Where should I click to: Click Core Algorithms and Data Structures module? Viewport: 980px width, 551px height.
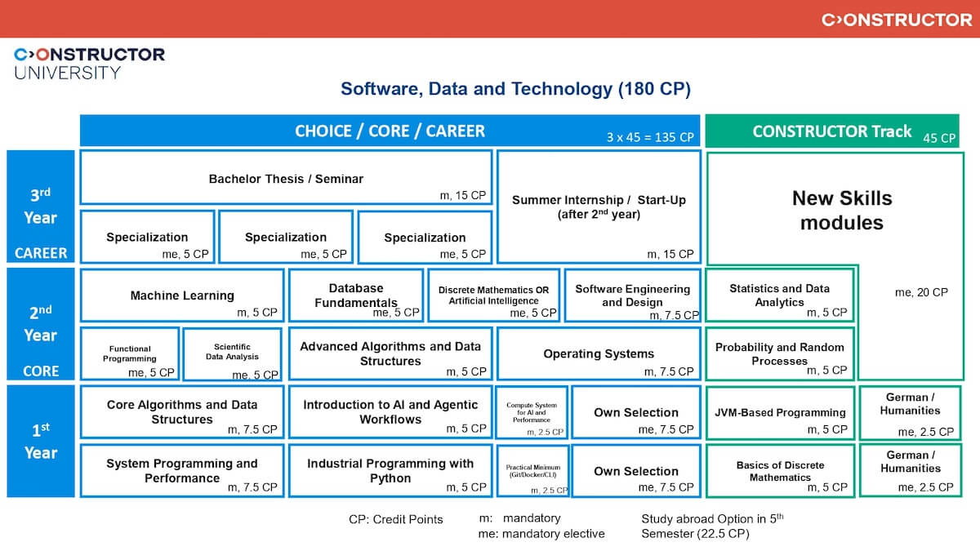(182, 412)
